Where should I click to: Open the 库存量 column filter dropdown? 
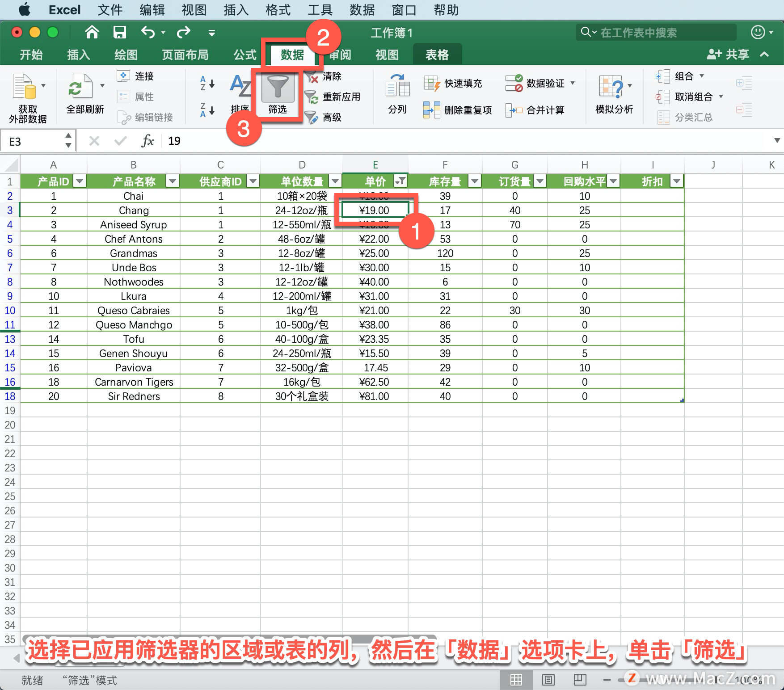(x=475, y=181)
